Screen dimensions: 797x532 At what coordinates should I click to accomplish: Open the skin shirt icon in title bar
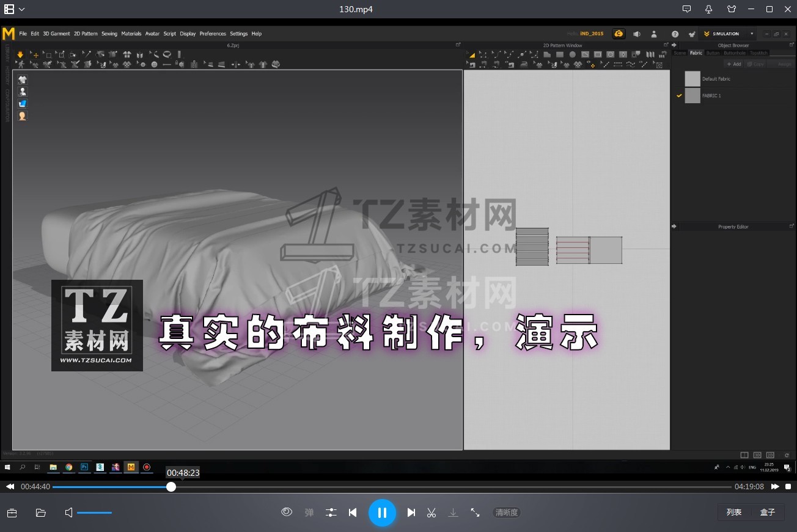(732, 9)
